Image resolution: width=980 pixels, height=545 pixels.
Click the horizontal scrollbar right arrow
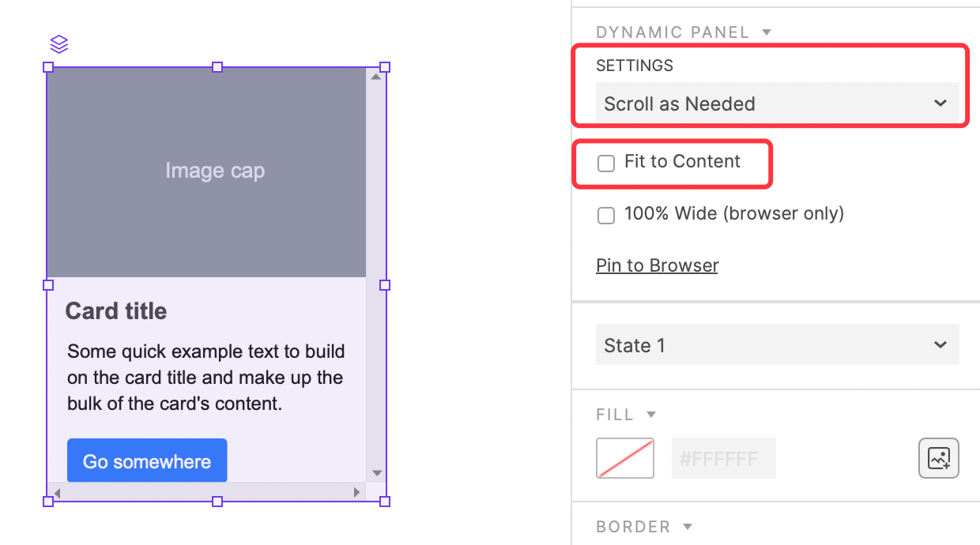[x=357, y=492]
